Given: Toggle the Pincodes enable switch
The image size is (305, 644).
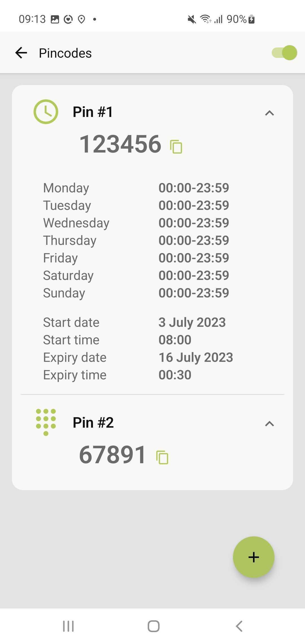Looking at the screenshot, I should 284,53.
